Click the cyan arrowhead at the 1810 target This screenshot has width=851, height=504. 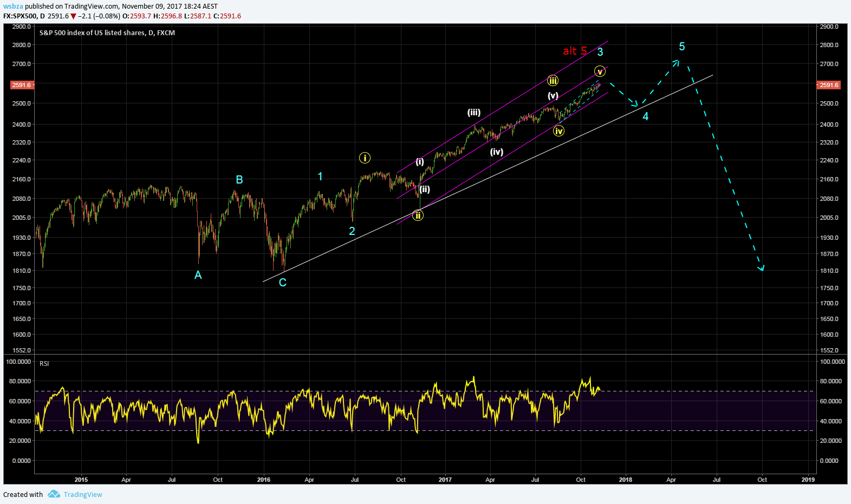pyautogui.click(x=761, y=267)
